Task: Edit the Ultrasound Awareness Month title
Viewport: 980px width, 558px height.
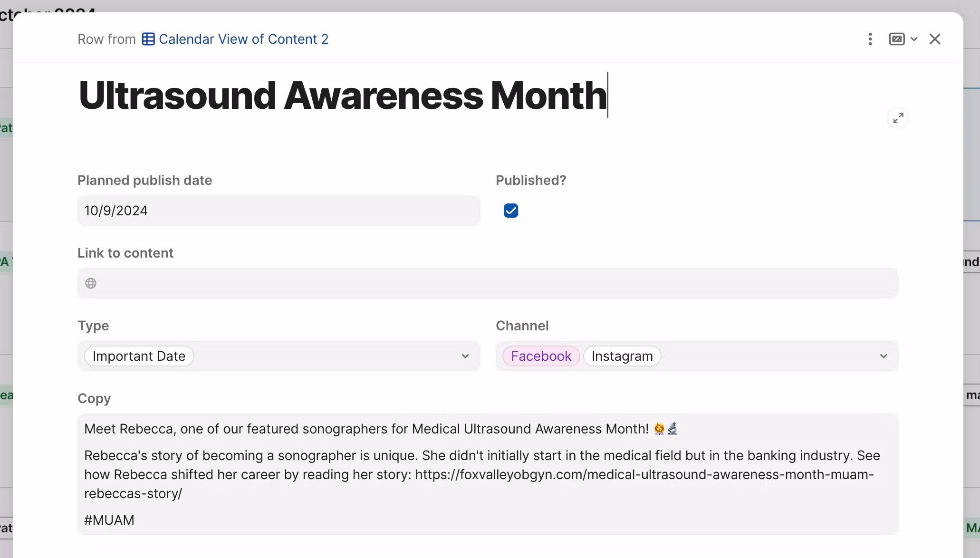Action: pos(343,95)
